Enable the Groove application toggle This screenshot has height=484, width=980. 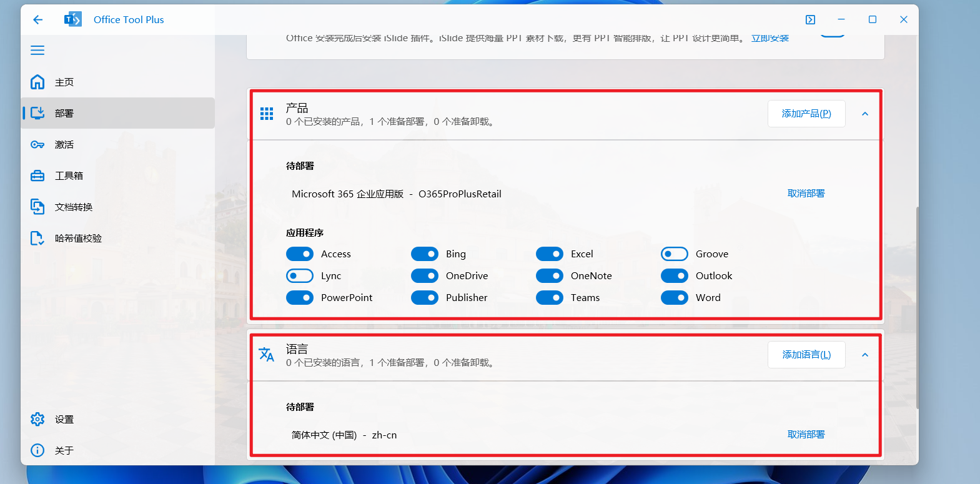675,254
